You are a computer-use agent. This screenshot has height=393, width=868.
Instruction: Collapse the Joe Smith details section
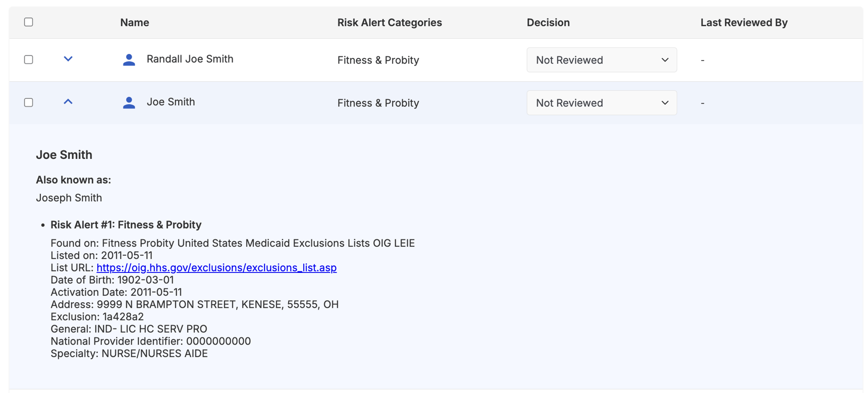pos(68,102)
